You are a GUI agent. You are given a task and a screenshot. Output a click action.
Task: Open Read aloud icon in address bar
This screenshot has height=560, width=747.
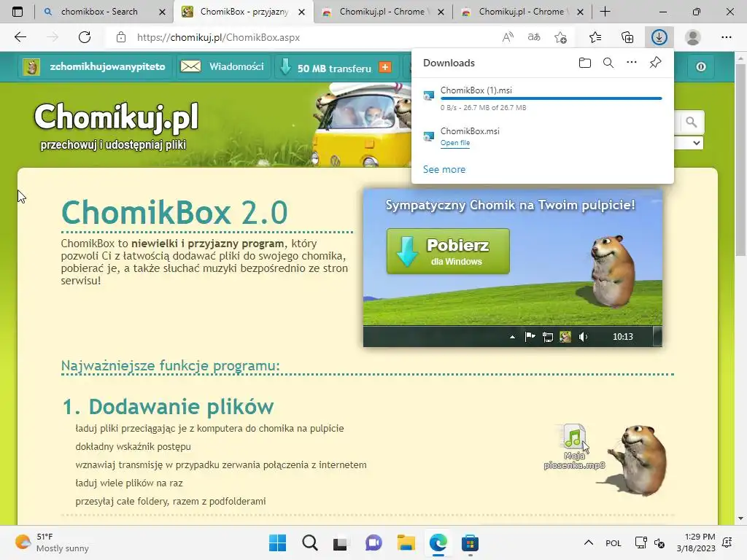click(x=508, y=37)
